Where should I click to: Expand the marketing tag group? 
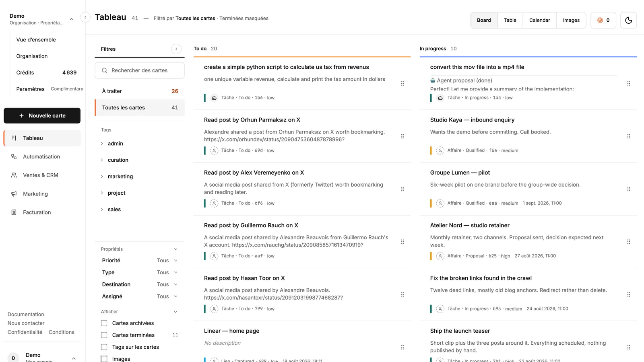tap(102, 177)
